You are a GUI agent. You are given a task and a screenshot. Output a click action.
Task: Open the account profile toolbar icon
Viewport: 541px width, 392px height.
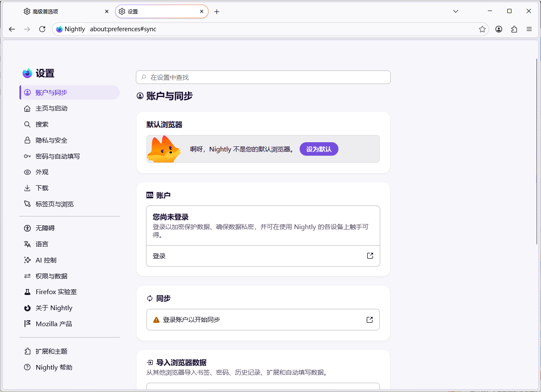pyautogui.click(x=499, y=29)
